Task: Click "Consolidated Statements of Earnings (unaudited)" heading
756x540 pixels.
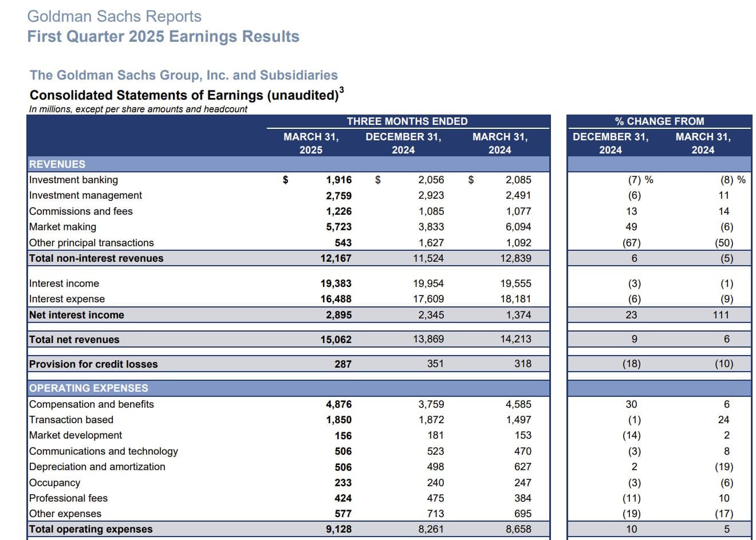Action: pyautogui.click(x=187, y=94)
